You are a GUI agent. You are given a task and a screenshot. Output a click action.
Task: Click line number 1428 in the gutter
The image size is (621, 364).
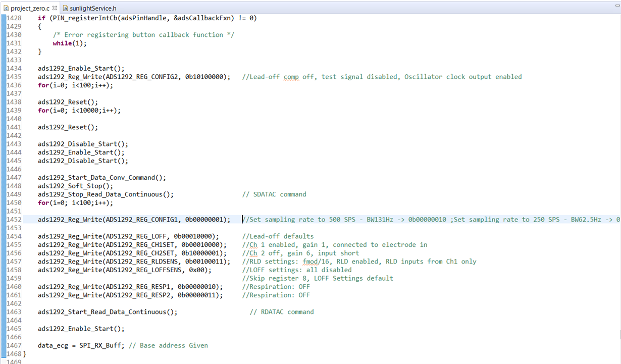[14, 18]
